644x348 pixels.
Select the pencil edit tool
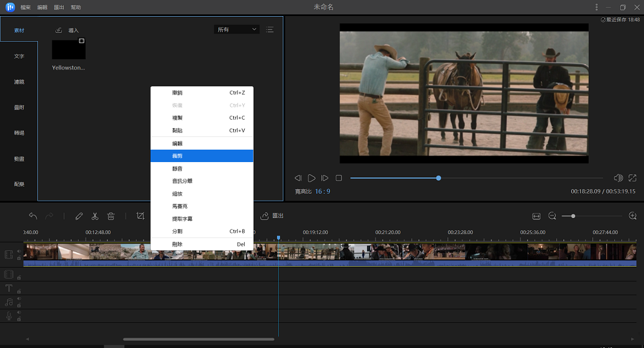(79, 216)
